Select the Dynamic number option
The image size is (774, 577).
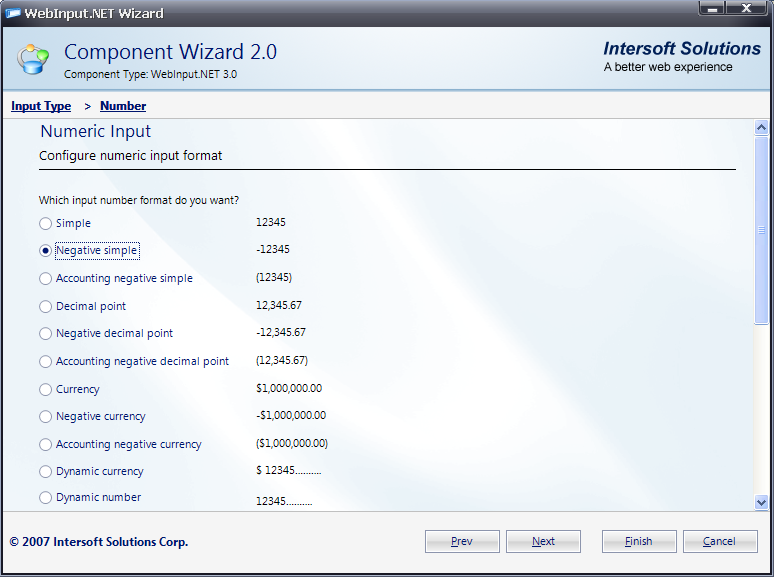pyautogui.click(x=45, y=498)
